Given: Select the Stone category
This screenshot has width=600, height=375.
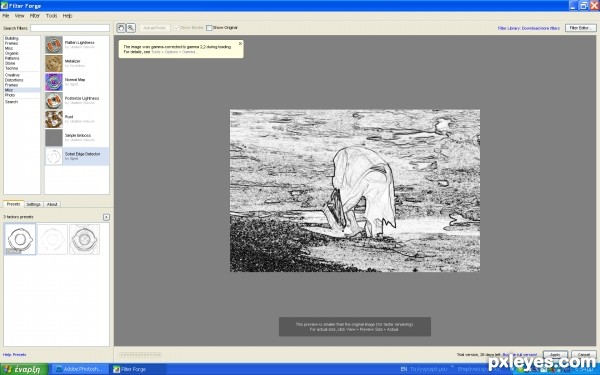Looking at the screenshot, I should pyautogui.click(x=10, y=63).
